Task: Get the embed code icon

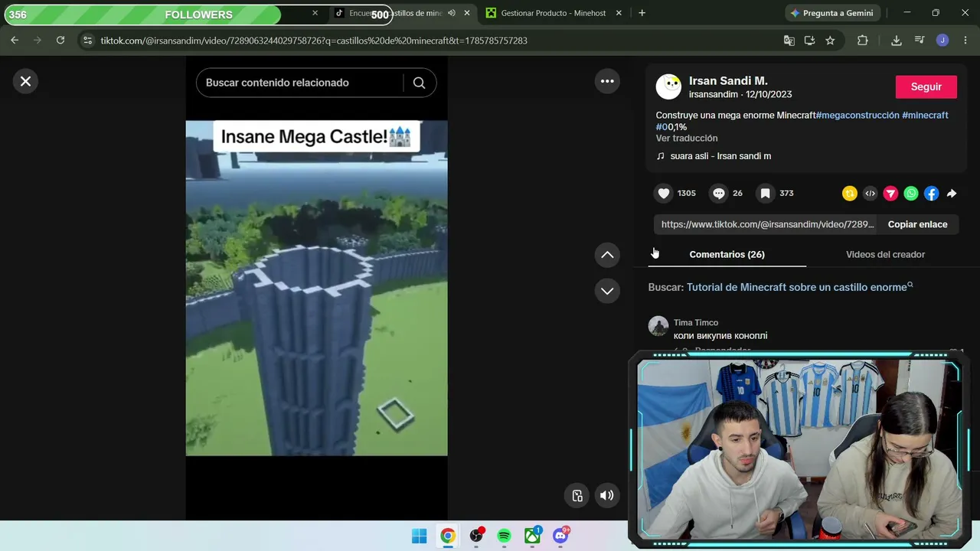Action: click(x=870, y=194)
